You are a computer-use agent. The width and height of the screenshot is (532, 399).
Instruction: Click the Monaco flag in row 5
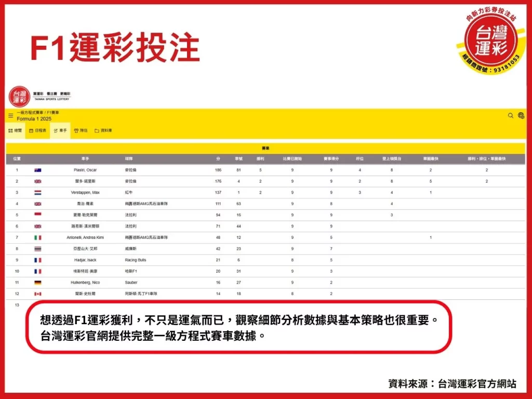[x=37, y=215]
